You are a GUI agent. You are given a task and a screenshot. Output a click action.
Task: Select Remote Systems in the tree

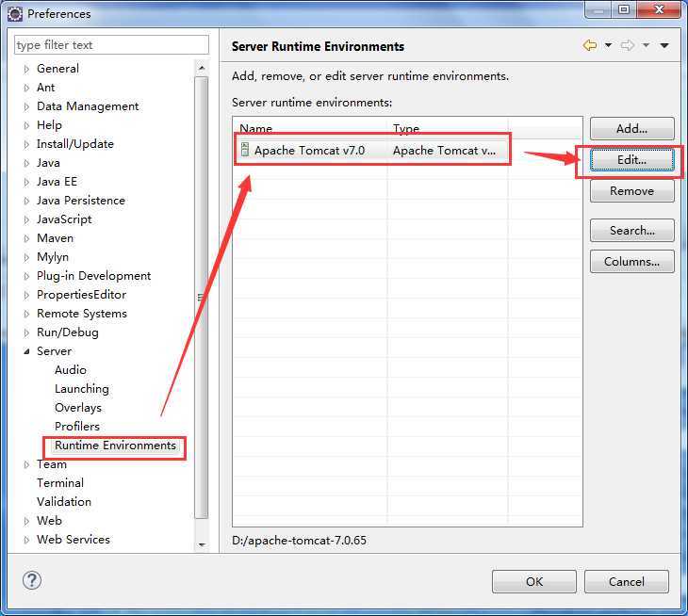click(x=82, y=314)
